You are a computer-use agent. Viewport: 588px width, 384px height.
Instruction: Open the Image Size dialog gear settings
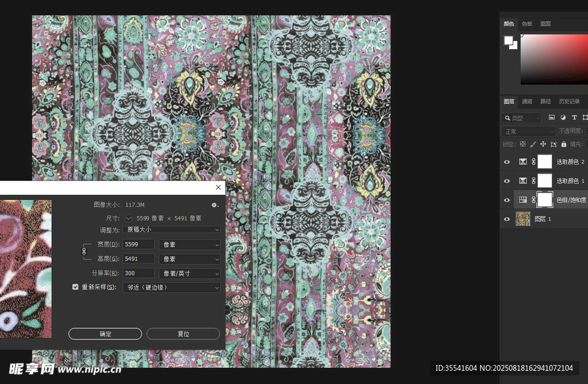(x=215, y=205)
